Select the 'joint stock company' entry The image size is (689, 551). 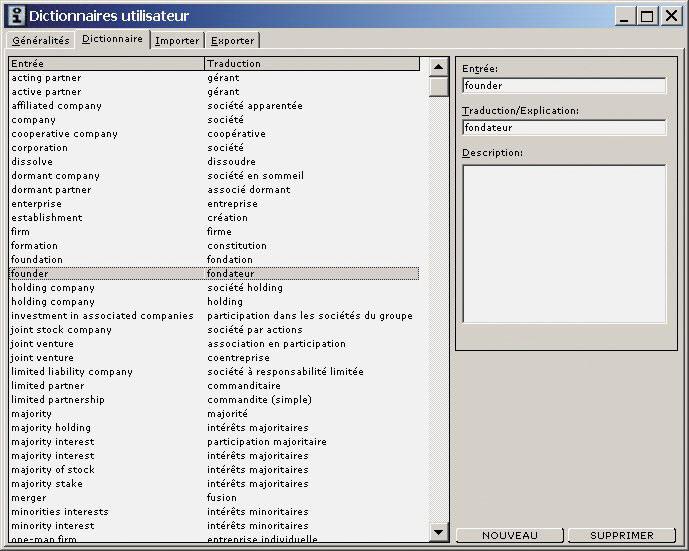click(214, 330)
